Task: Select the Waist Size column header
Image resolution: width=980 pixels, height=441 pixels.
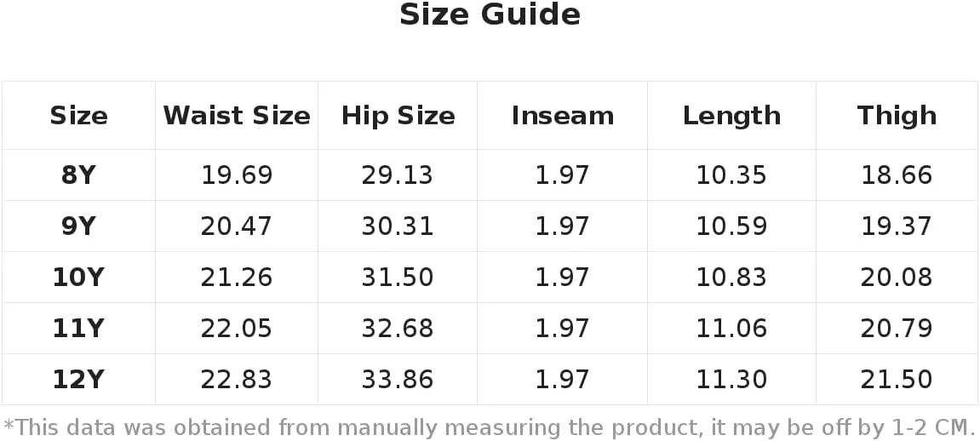Action: (x=237, y=116)
